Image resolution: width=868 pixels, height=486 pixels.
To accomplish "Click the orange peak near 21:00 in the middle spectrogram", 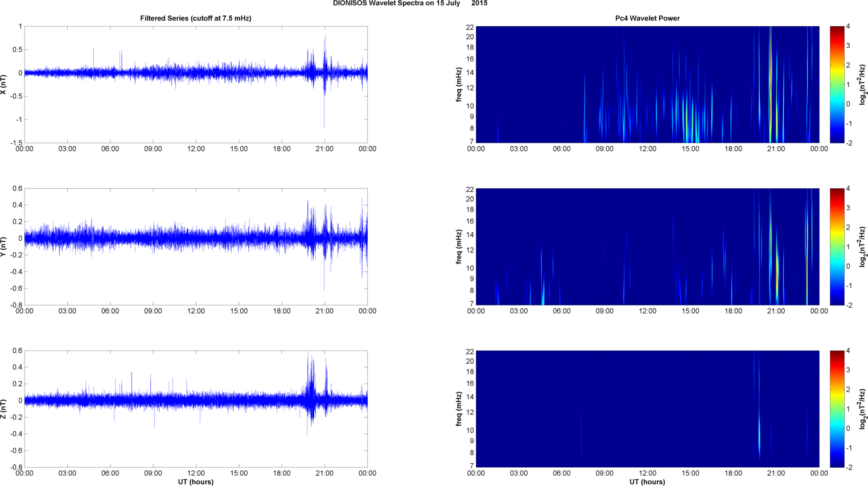I will pyautogui.click(x=777, y=272).
